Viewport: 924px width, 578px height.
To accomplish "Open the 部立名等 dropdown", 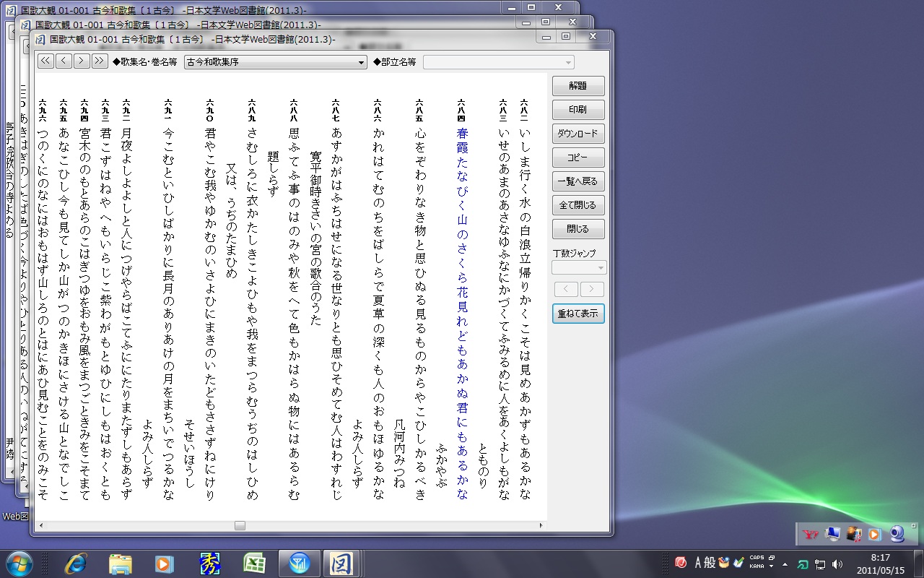I will (499, 62).
